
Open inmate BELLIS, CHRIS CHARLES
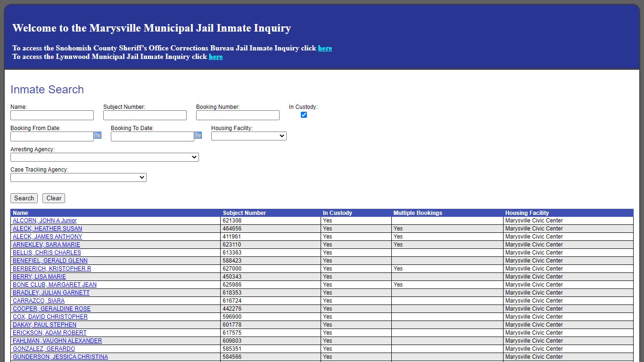click(47, 253)
